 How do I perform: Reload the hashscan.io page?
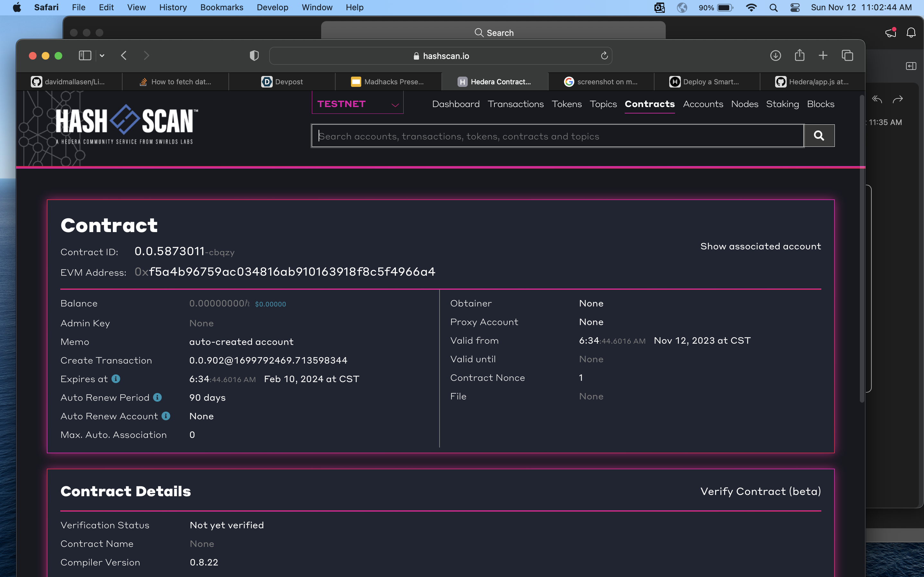tap(604, 56)
